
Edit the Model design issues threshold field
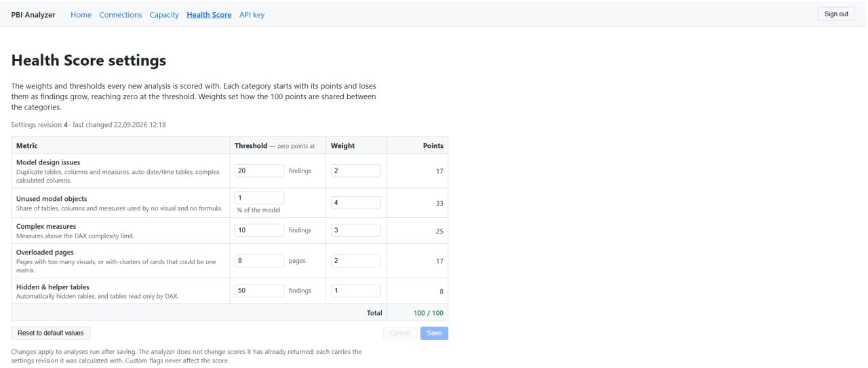click(x=260, y=171)
